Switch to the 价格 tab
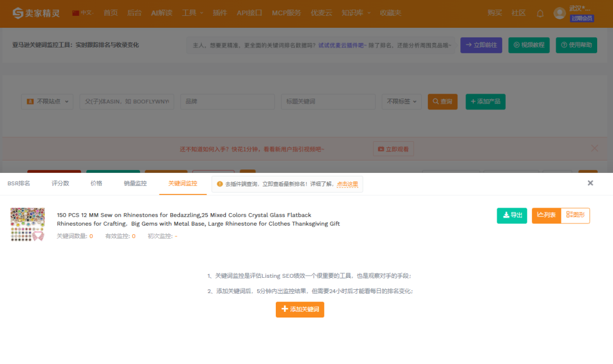The height and width of the screenshot is (364, 613). tap(96, 183)
